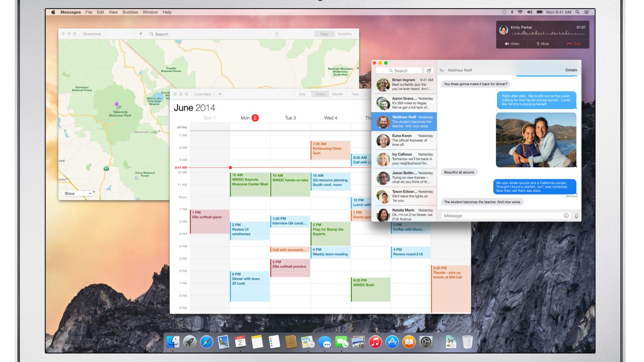This screenshot has height=362, width=644.
Task: Click the Maps search field
Action: [x=208, y=34]
